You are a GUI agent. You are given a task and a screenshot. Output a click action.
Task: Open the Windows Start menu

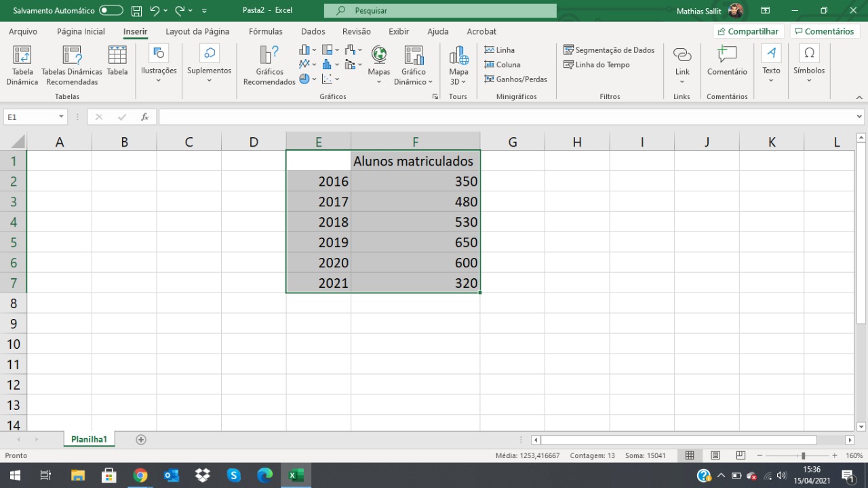pyautogui.click(x=14, y=475)
